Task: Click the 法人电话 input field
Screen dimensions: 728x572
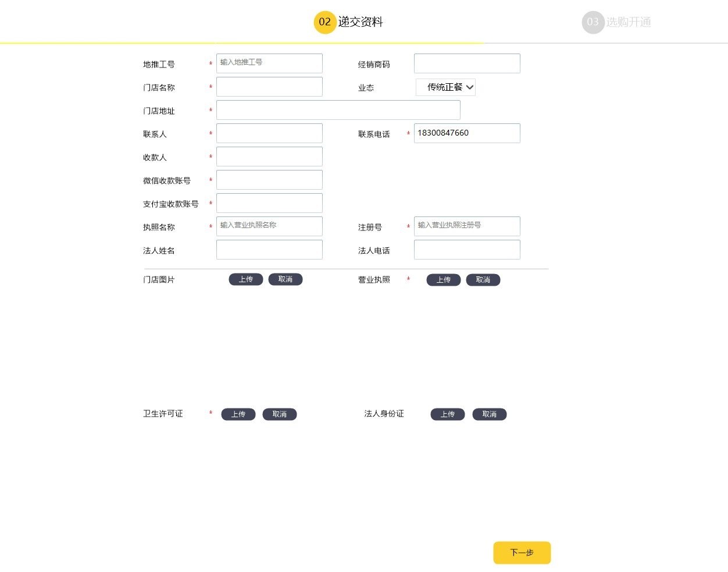Action: (467, 250)
